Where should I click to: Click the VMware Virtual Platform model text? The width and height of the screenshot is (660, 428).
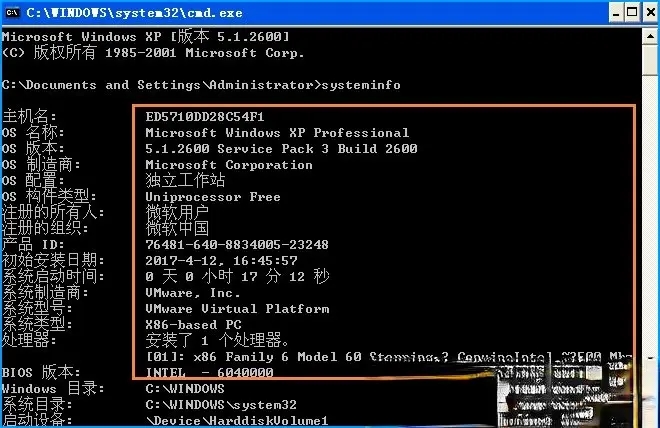tap(237, 308)
